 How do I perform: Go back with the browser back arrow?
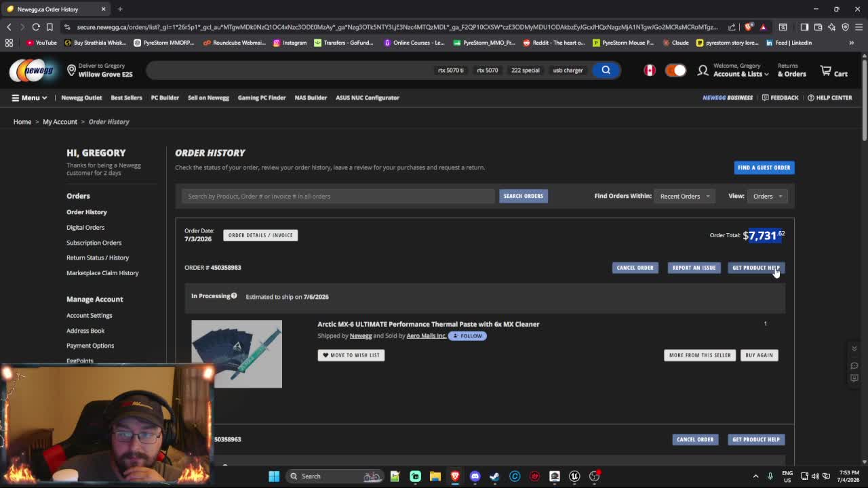pyautogui.click(x=9, y=27)
